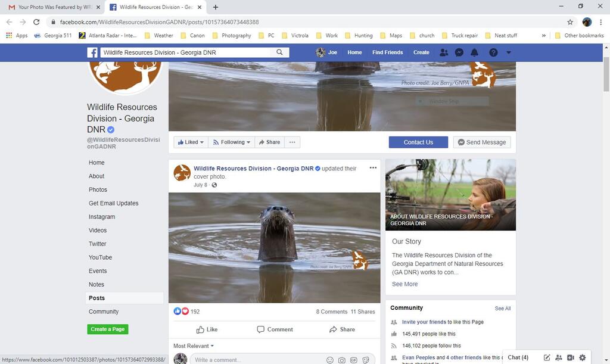Open Other bookmarks folder

(579, 35)
